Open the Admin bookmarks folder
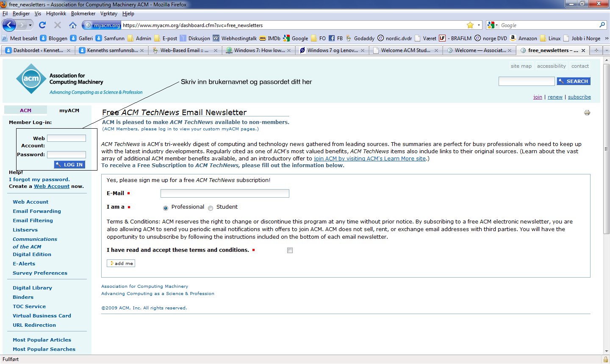The height and width of the screenshot is (364, 610). (x=139, y=38)
